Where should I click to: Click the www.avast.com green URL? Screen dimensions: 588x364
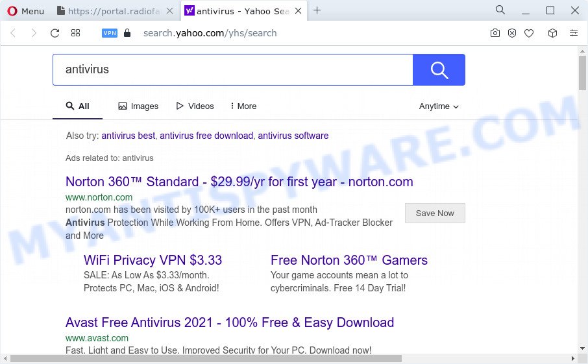[97, 338]
